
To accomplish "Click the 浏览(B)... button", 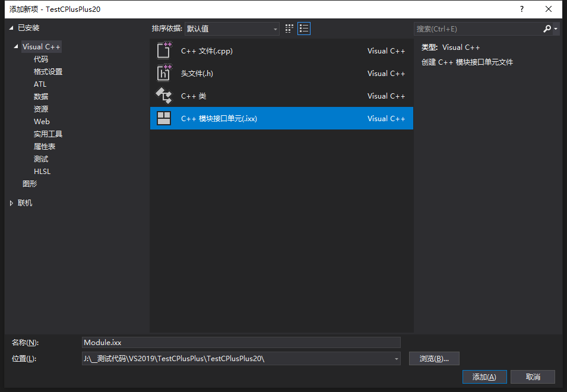I will click(x=434, y=359).
